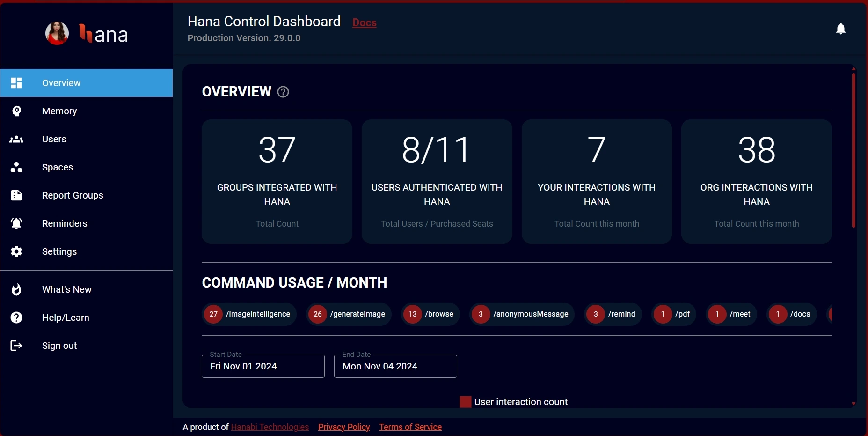Visit Hanabi Technologies link in footer
The width and height of the screenshot is (868, 436).
270,427
